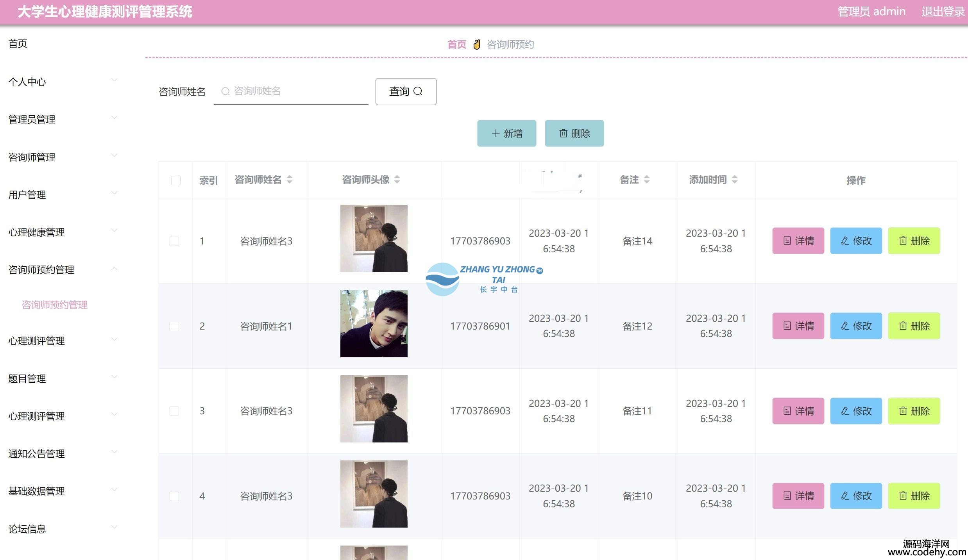Click the avatar thumbnail in row 1
The width and height of the screenshot is (968, 560).
(374, 239)
